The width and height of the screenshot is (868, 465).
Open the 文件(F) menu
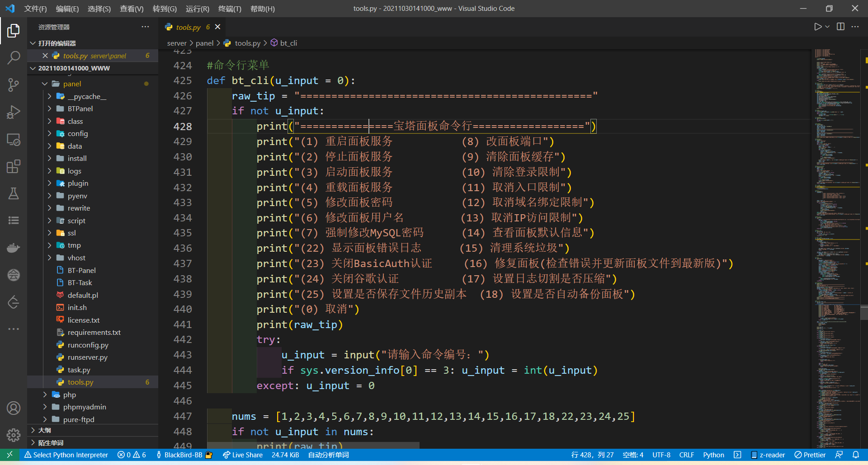click(35, 9)
